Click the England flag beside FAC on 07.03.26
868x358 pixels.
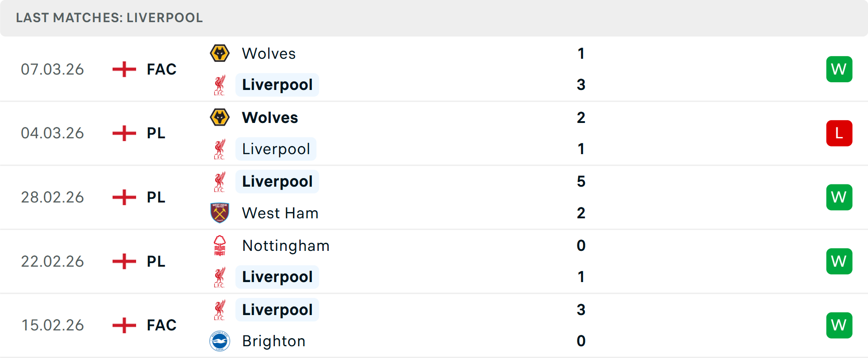coord(123,69)
